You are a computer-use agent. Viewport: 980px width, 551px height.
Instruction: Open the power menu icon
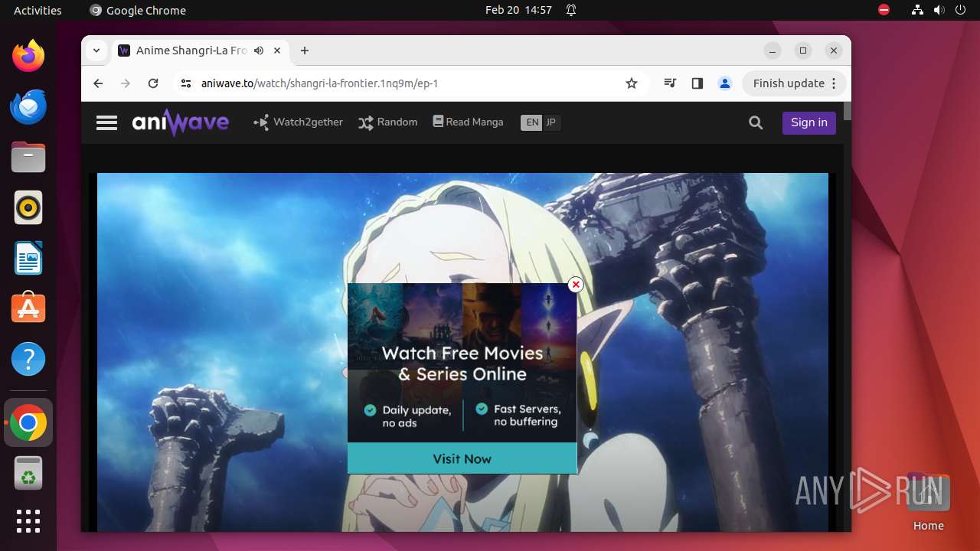coord(961,10)
